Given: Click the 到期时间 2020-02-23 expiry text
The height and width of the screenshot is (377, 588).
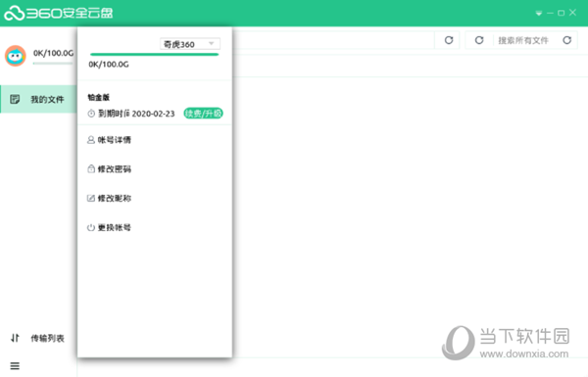Looking at the screenshot, I should click(136, 114).
